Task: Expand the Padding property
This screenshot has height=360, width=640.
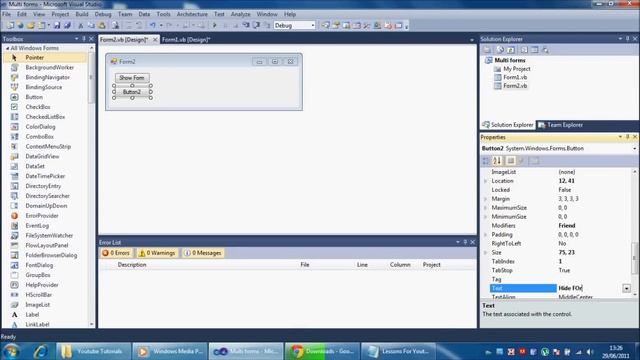Action: coord(486,235)
